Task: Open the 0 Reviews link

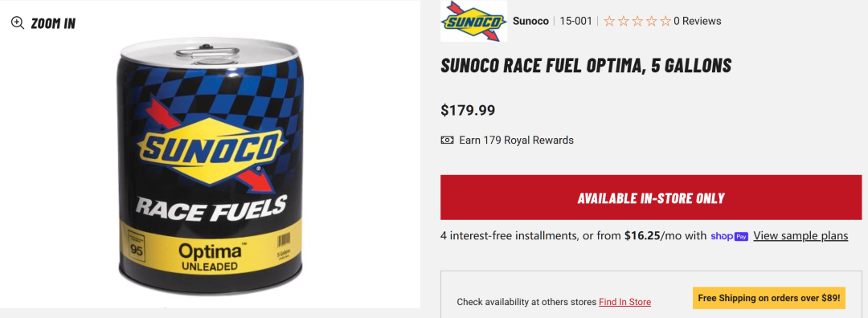Action: coord(698,21)
